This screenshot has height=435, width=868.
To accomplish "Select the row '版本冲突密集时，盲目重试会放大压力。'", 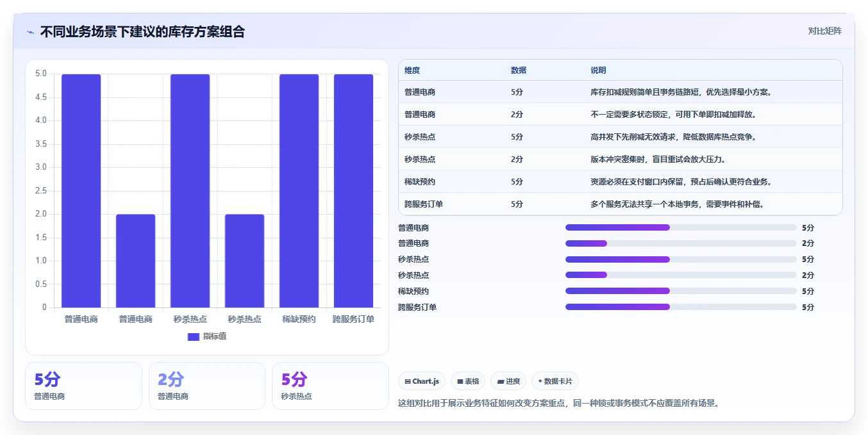I will click(621, 159).
